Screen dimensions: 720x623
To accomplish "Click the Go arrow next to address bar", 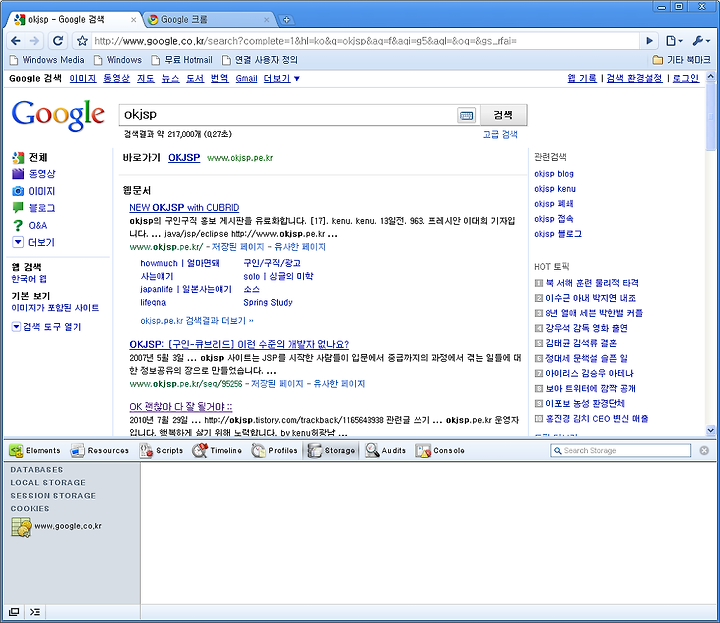I will coord(649,41).
